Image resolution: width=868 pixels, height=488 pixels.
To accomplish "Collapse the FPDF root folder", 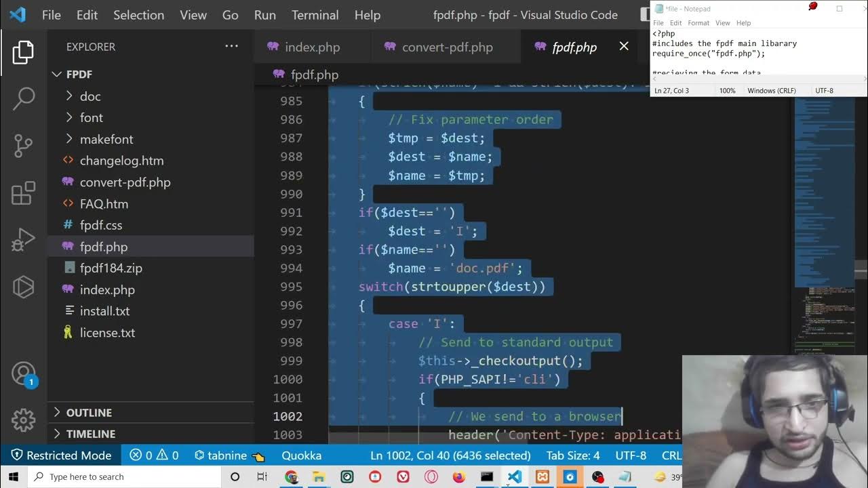I will tap(79, 75).
